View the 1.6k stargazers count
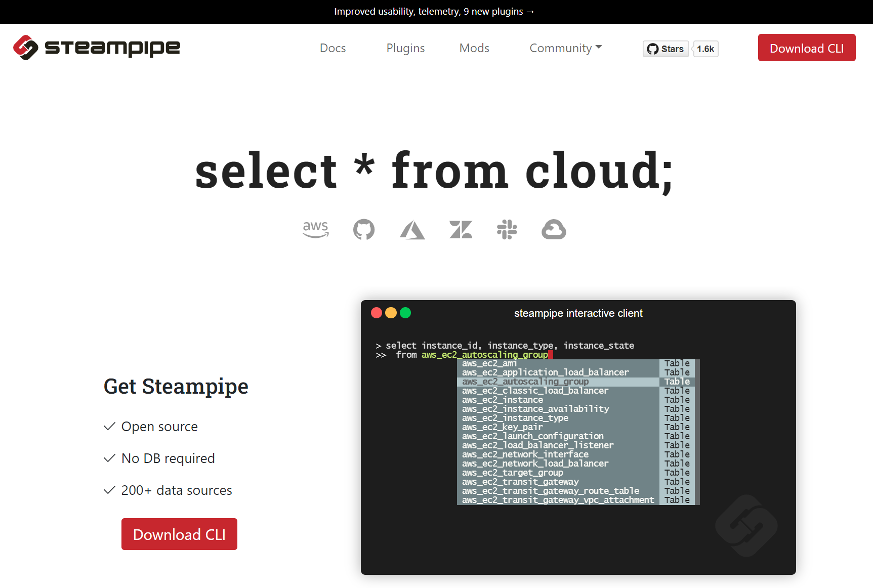This screenshot has width=873, height=588. (x=705, y=49)
